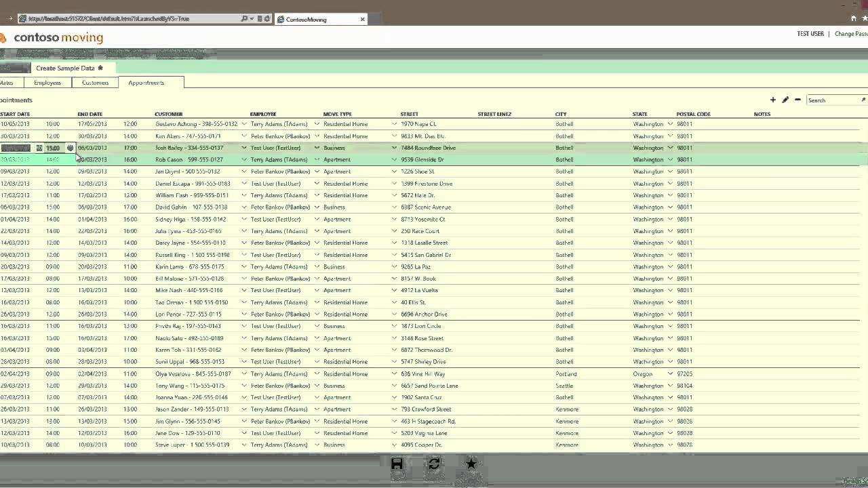Click the browser address bar search icon

click(244, 19)
